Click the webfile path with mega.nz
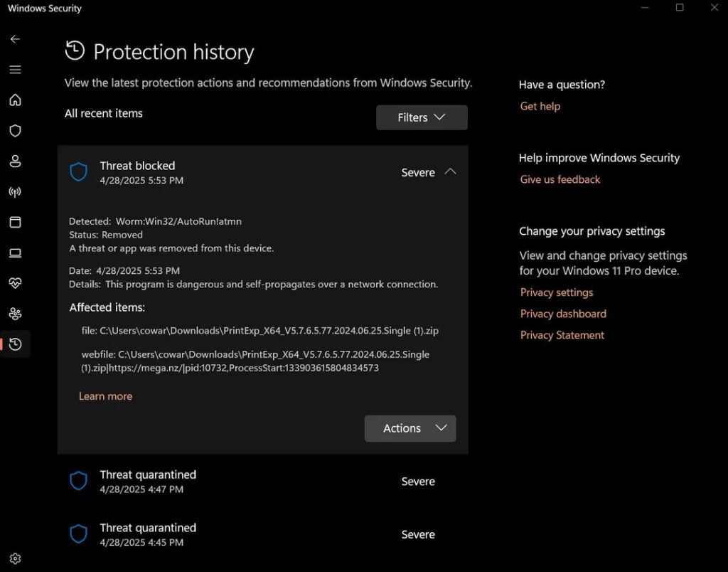Image resolution: width=728 pixels, height=572 pixels. coord(255,361)
